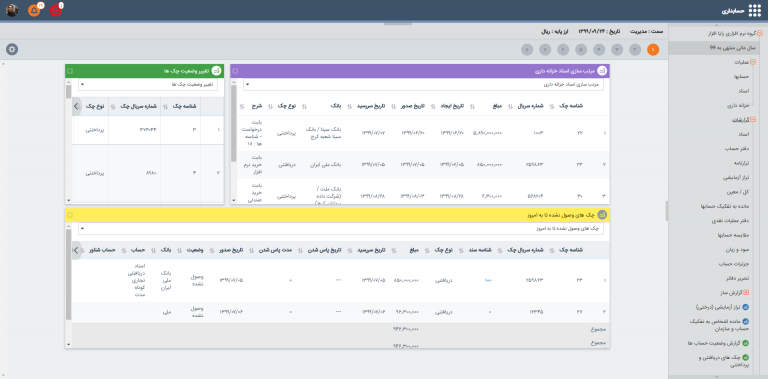Click the scrollbar of treasury documents table
Image resolution: width=768 pixels, height=379 pixels.
coord(234,124)
